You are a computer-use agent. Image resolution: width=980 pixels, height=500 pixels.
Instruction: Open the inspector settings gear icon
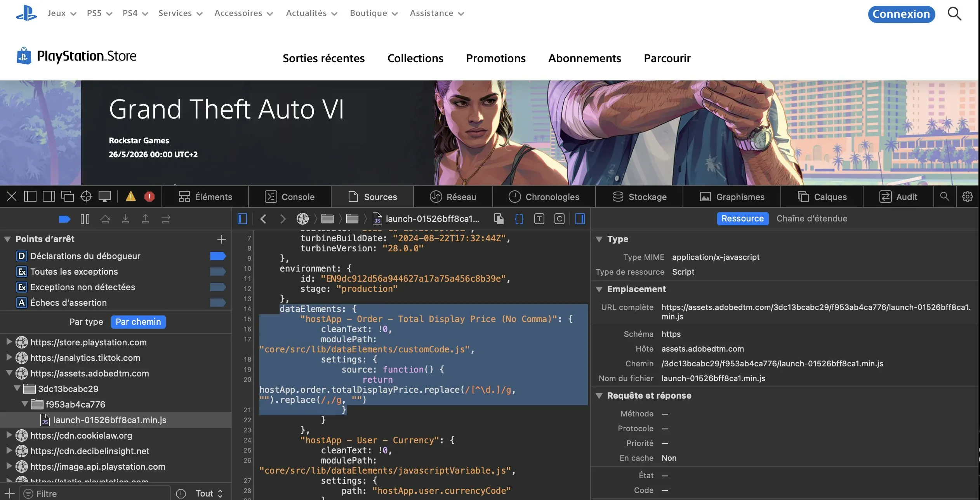(967, 197)
